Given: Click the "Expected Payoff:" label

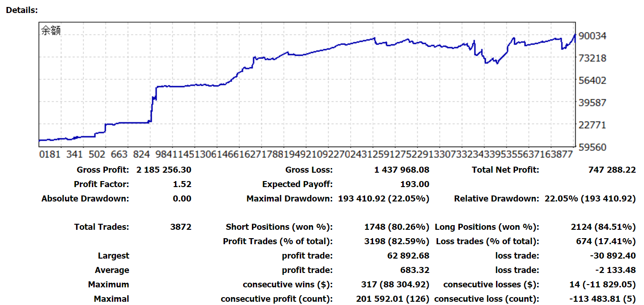Looking at the screenshot, I should click(x=297, y=184).
